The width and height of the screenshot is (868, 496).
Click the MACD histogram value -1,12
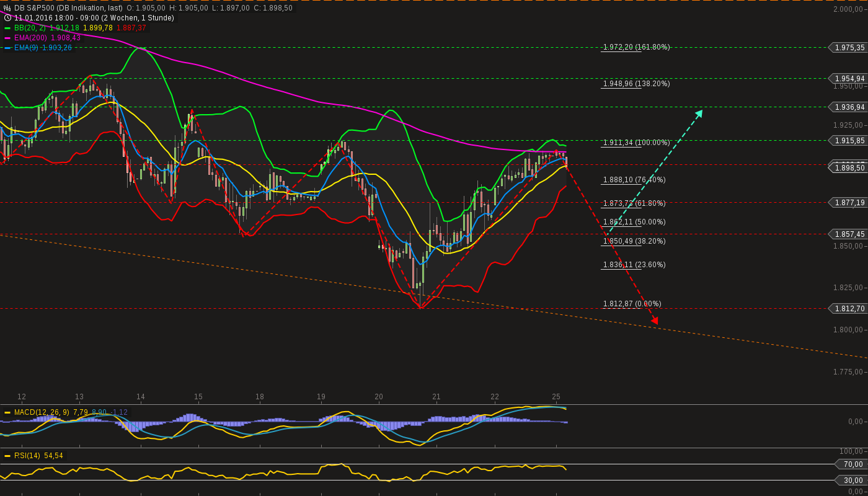click(120, 412)
